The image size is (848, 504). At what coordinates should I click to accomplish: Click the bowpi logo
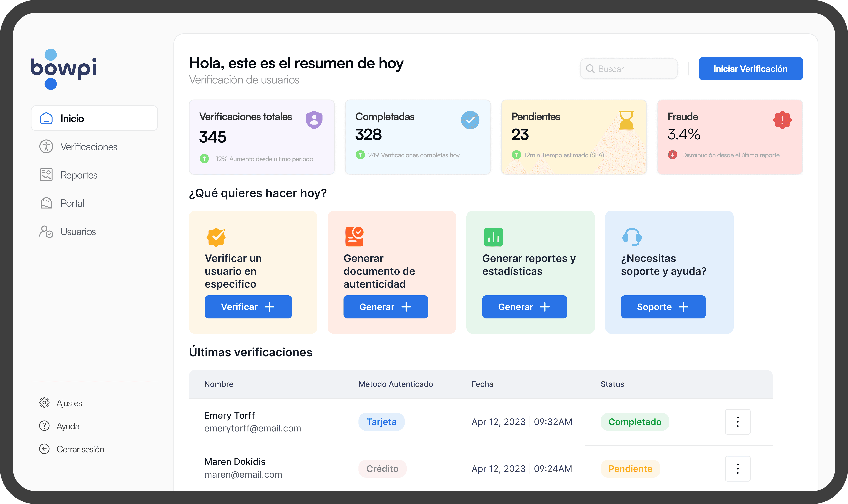click(64, 69)
